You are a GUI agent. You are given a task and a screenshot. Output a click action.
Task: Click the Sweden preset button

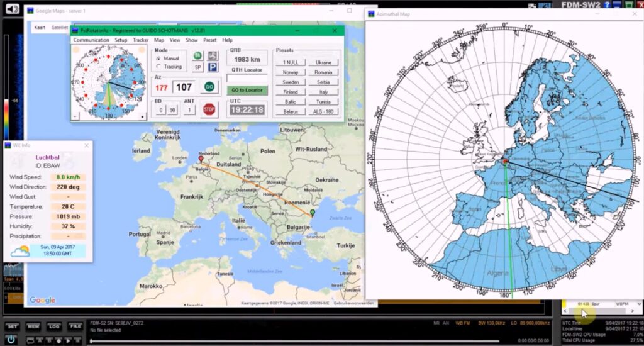(x=291, y=82)
